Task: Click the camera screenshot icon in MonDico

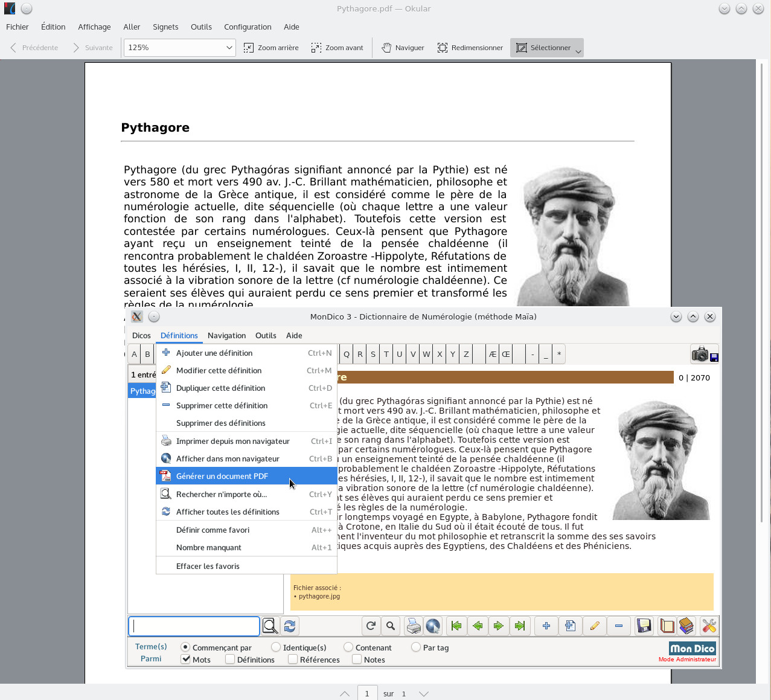Action: click(x=700, y=354)
